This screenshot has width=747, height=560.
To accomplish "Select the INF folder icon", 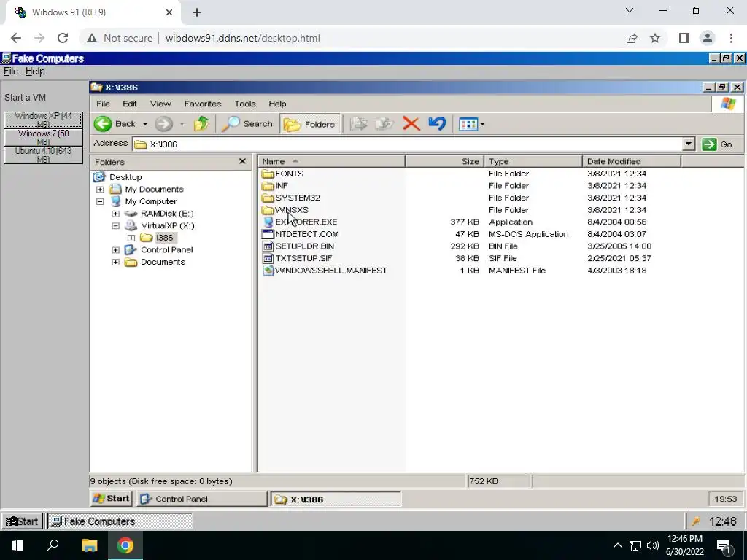I will tap(268, 186).
